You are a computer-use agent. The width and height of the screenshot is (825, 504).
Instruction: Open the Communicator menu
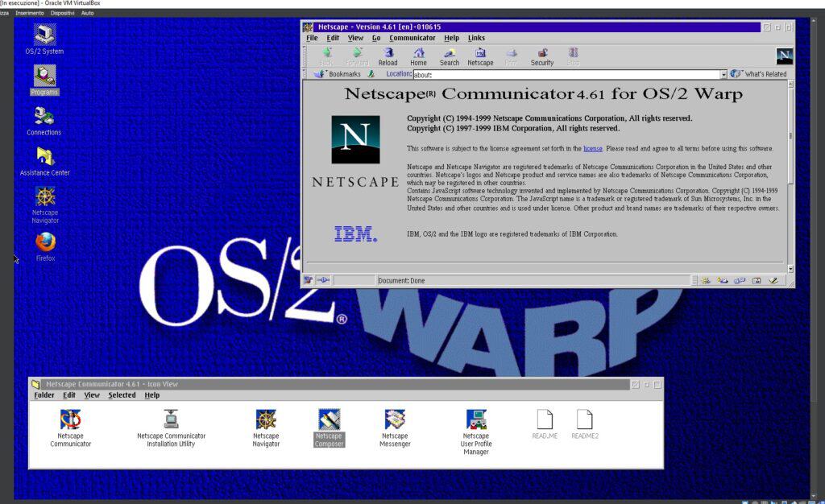click(412, 38)
